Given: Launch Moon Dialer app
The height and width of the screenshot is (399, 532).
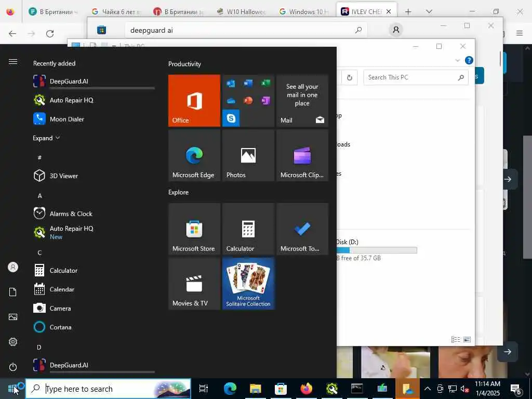Looking at the screenshot, I should pos(94,119).
